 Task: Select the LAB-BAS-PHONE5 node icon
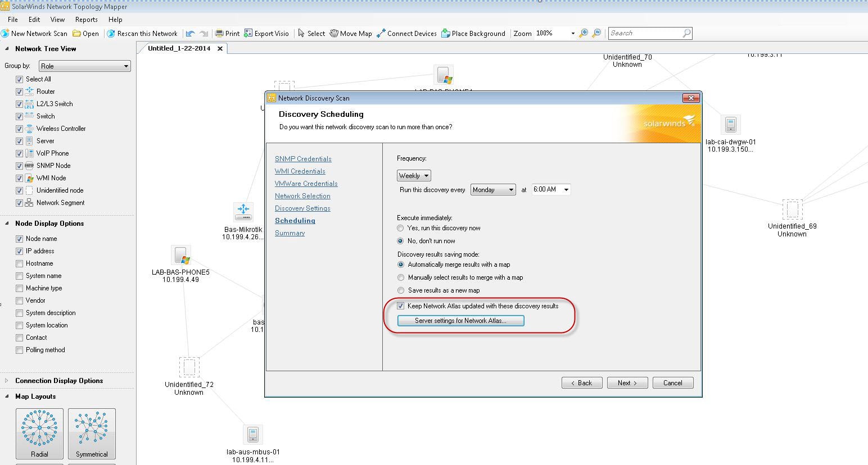coord(181,256)
